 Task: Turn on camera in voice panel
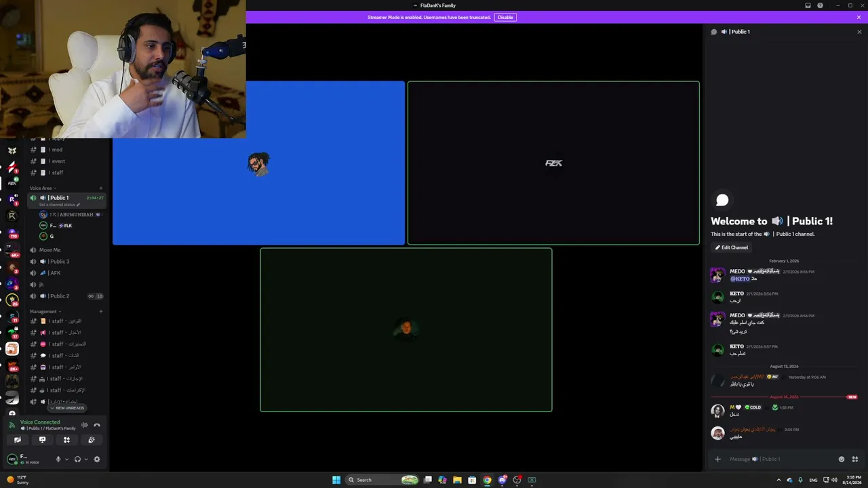point(18,440)
